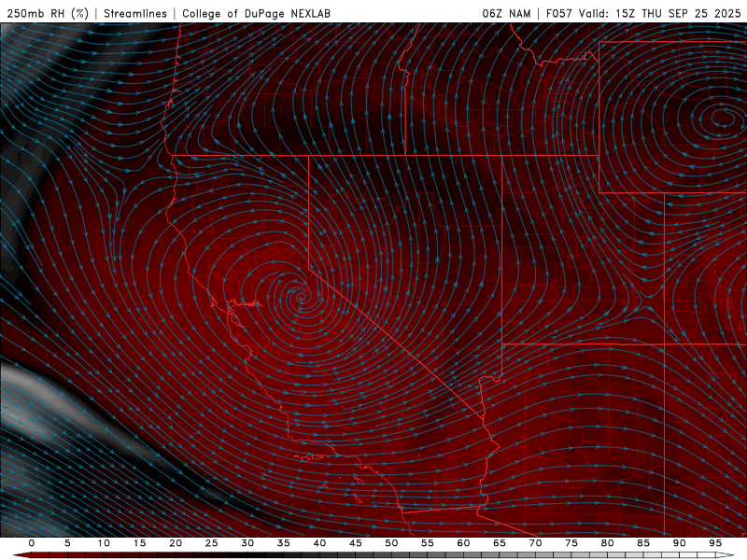Click the colorbar label '80'

607,543
